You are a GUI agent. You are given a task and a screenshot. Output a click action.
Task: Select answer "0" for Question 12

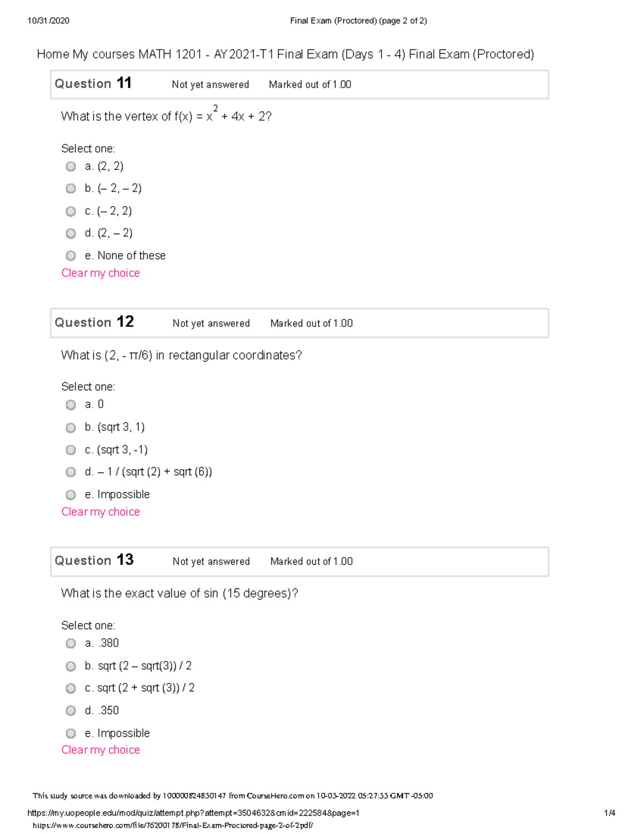[x=70, y=404]
